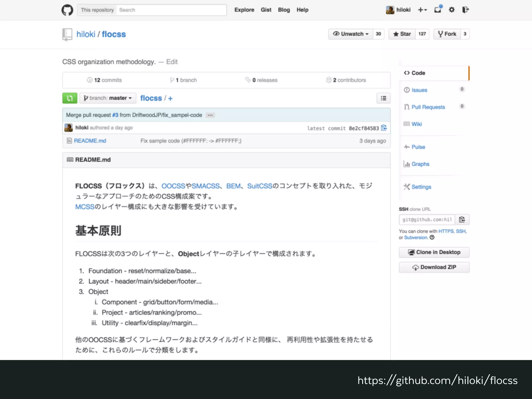This screenshot has width=532, height=399.
Task: Star the flocss repository
Action: 402,34
